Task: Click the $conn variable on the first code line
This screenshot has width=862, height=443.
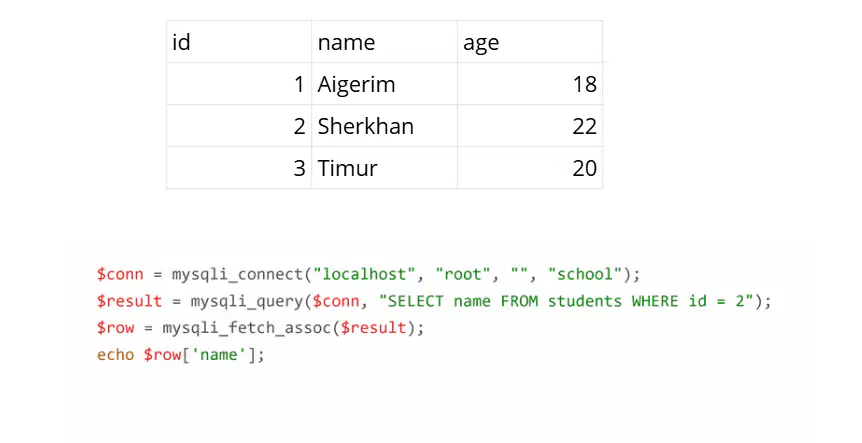Action: [x=120, y=274]
